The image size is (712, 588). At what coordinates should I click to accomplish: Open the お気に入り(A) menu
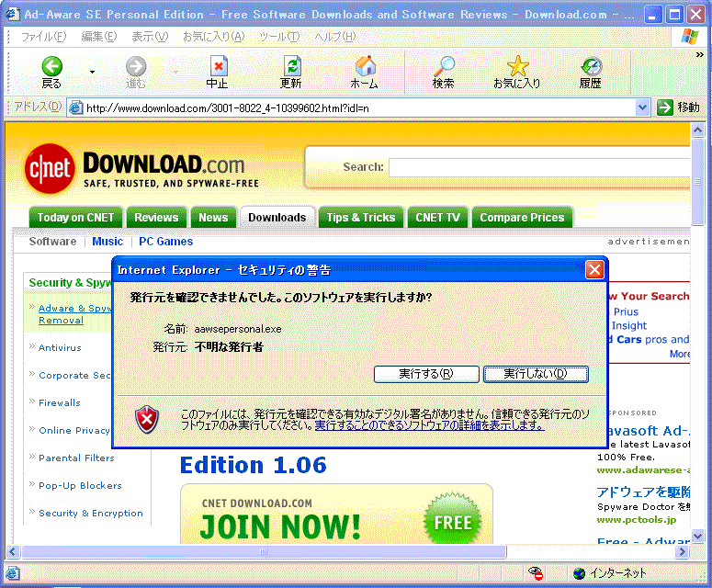click(x=213, y=37)
